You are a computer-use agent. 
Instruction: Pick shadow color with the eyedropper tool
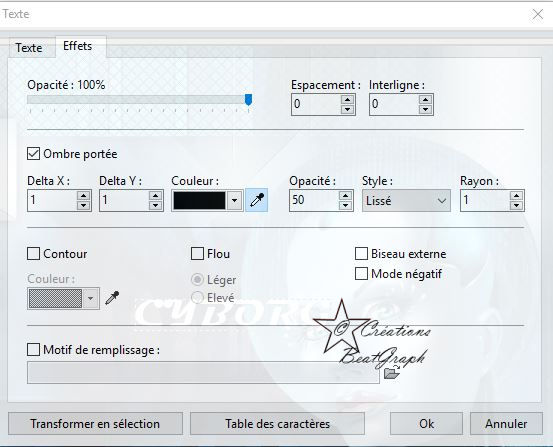tap(257, 200)
